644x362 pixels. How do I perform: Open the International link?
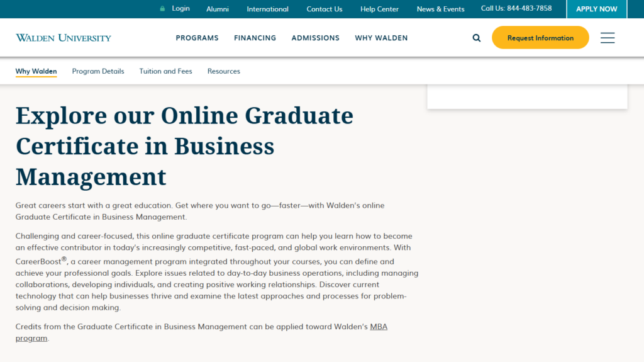click(x=267, y=9)
